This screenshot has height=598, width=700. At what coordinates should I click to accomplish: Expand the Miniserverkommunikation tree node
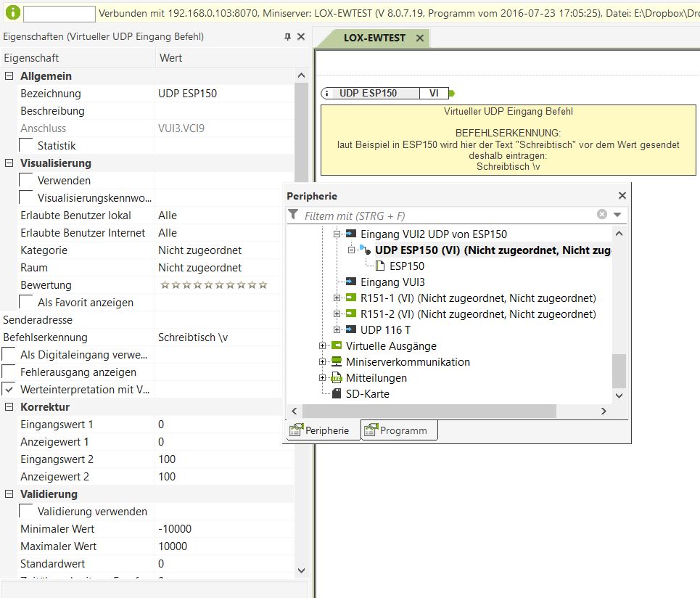323,362
